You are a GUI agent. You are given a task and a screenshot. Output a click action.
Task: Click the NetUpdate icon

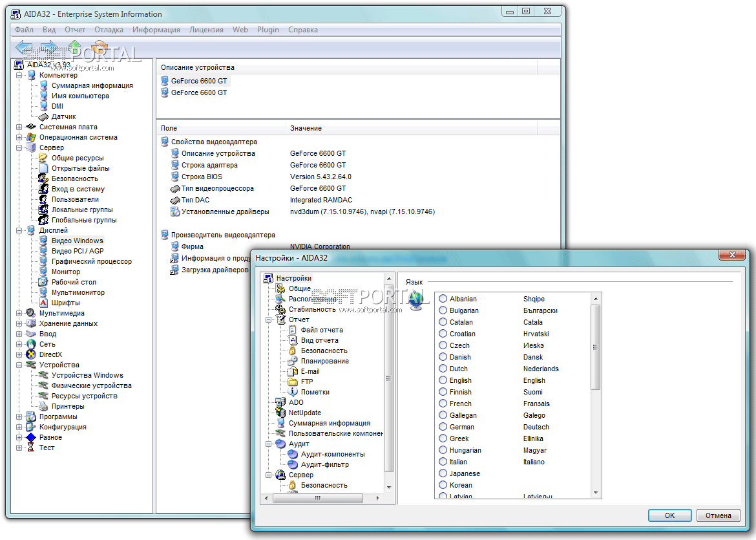[280, 413]
